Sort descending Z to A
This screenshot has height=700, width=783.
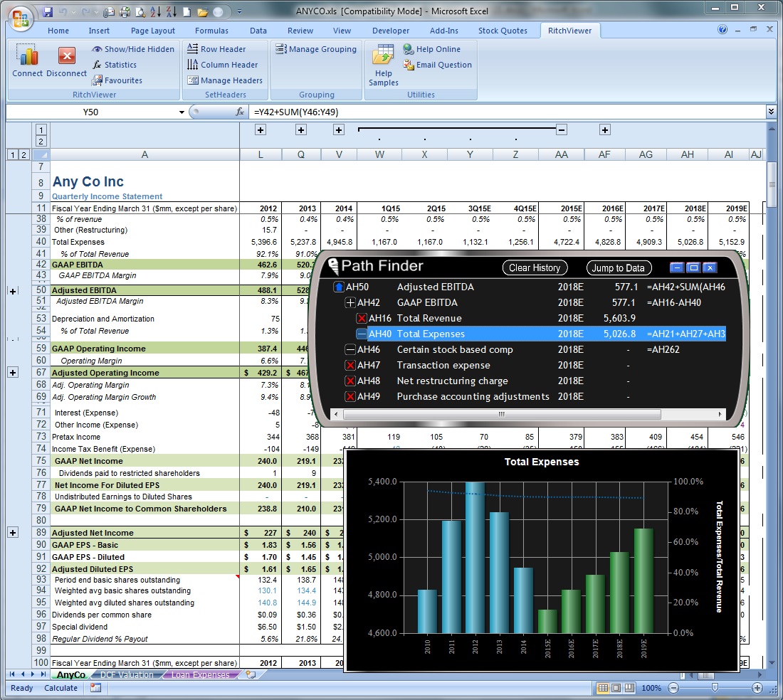coord(171,12)
